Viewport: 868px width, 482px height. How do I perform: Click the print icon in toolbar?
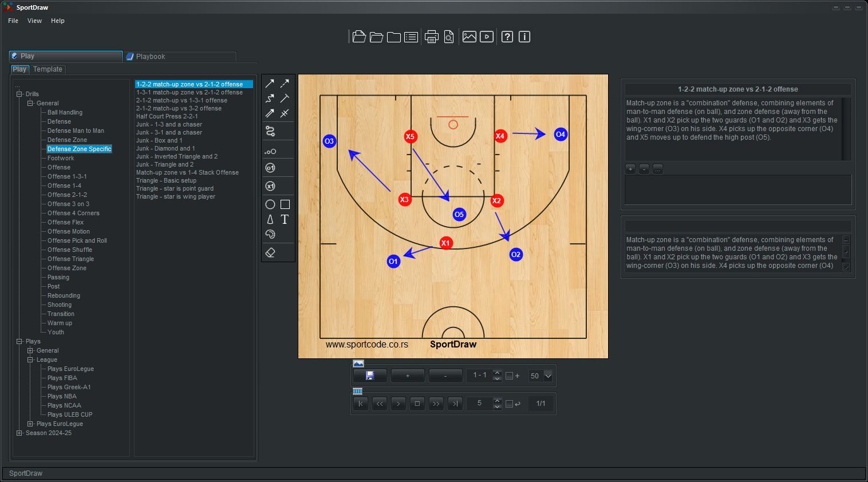point(432,37)
